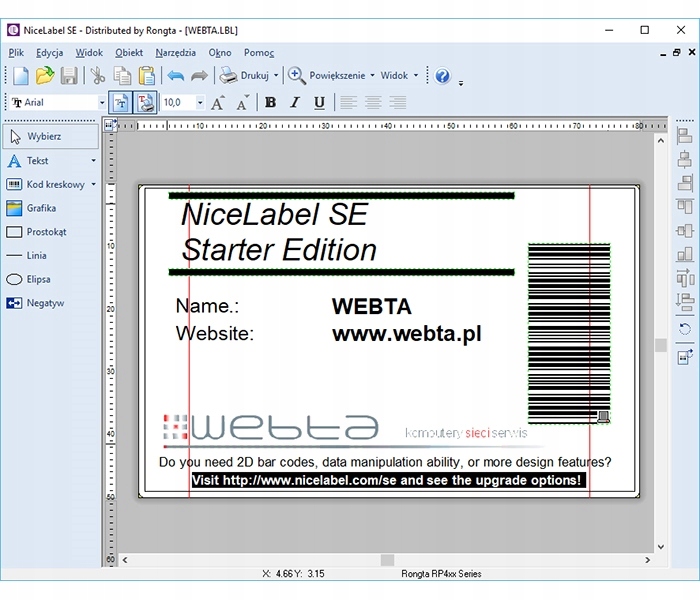
Task: Toggle bold text formatting
Action: (x=271, y=103)
